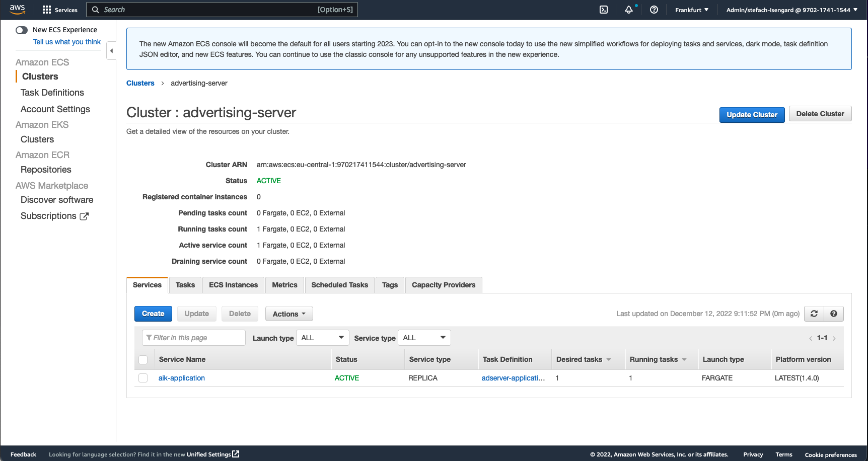Click the Delete service button
Viewport: 868px width, 461px height.
coord(240,314)
